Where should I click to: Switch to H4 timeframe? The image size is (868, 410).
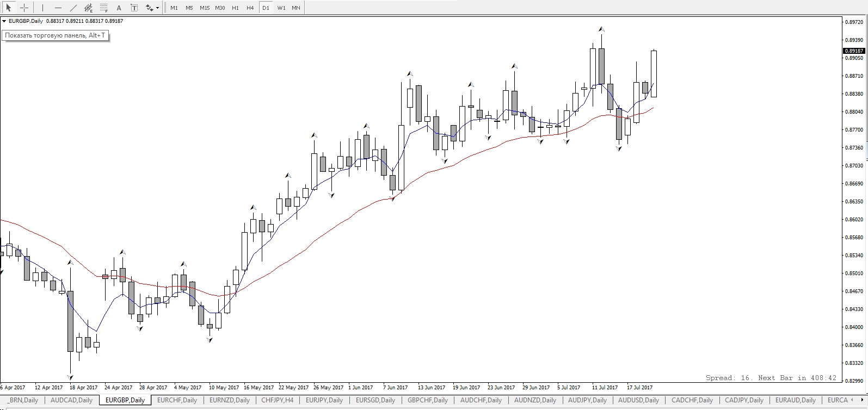pyautogui.click(x=250, y=8)
